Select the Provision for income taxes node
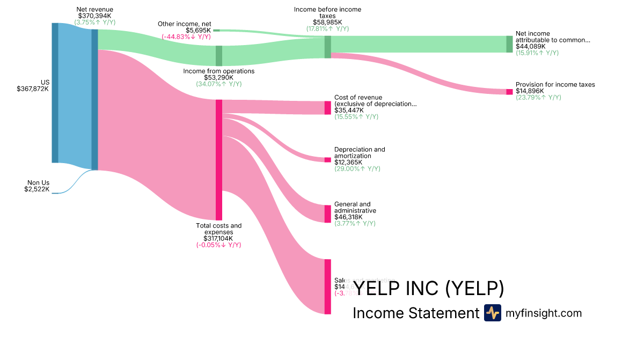This screenshot has width=644, height=338. pyautogui.click(x=509, y=92)
